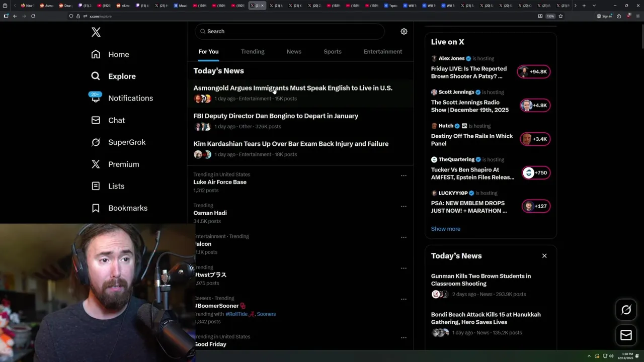This screenshot has height=362, width=644.
Task: Open Bondi Beach Attack Kills 15 story
Action: pos(486,318)
